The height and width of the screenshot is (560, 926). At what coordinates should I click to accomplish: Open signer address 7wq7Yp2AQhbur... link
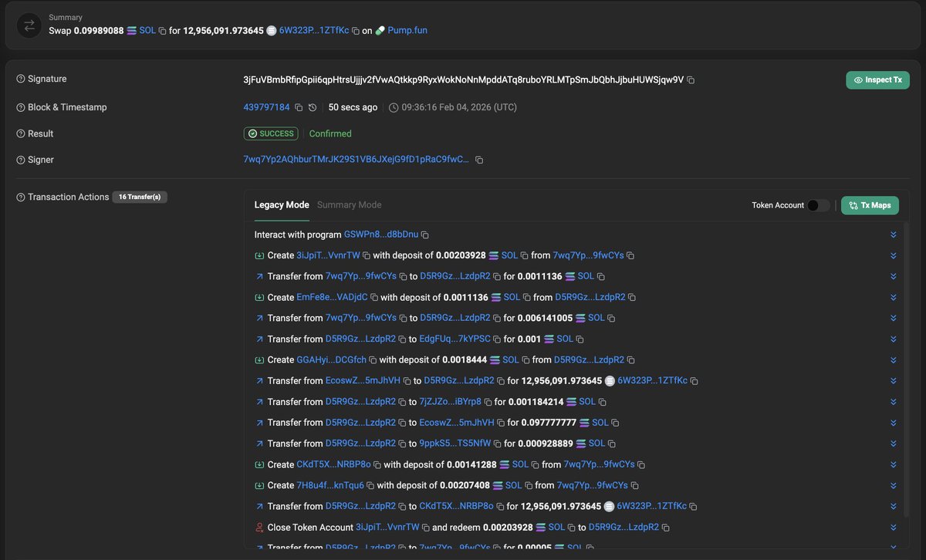point(357,160)
